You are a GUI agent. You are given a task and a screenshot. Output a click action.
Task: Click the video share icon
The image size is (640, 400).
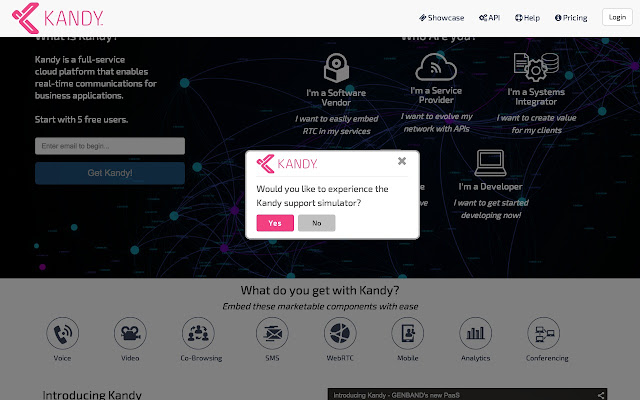[601, 395]
